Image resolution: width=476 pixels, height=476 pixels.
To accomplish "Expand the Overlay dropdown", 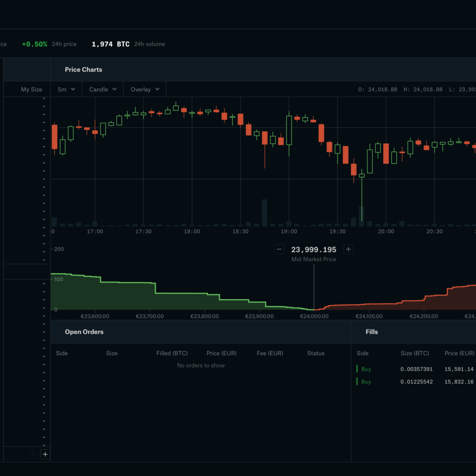I will point(145,89).
